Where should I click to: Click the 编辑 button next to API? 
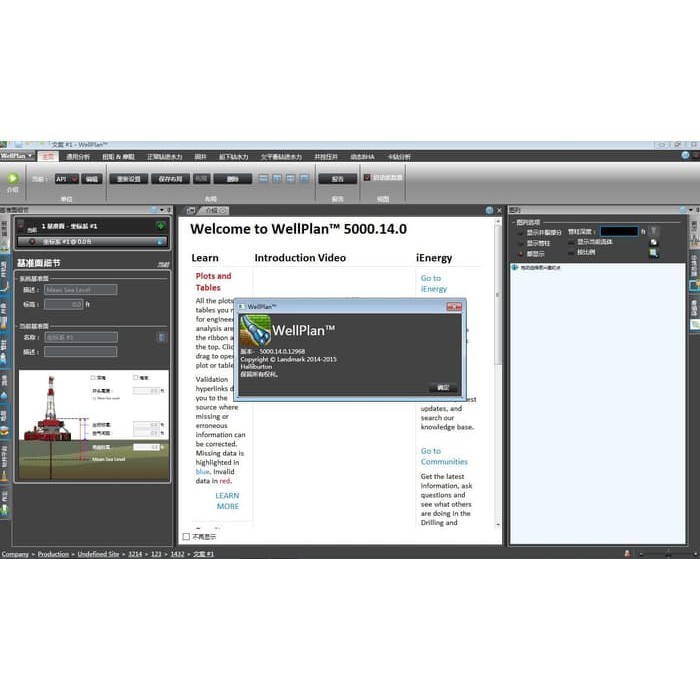[92, 179]
